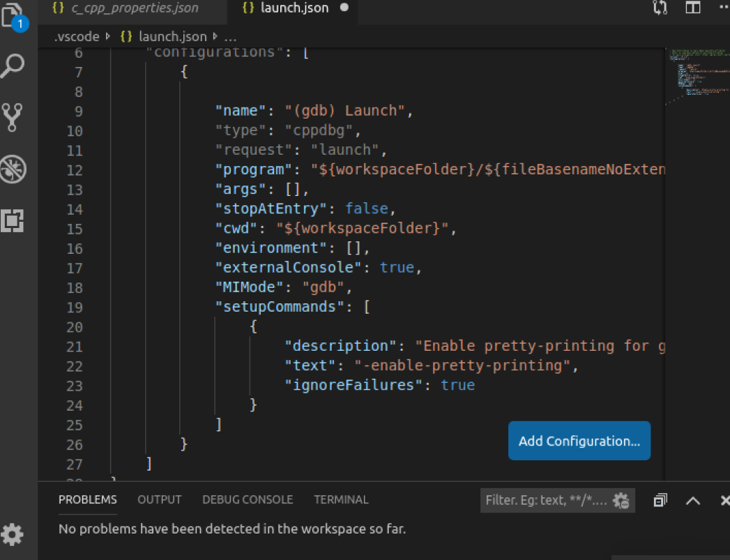Screen dimensions: 730x560
Task: Close the bottom panel
Action: 725,501
